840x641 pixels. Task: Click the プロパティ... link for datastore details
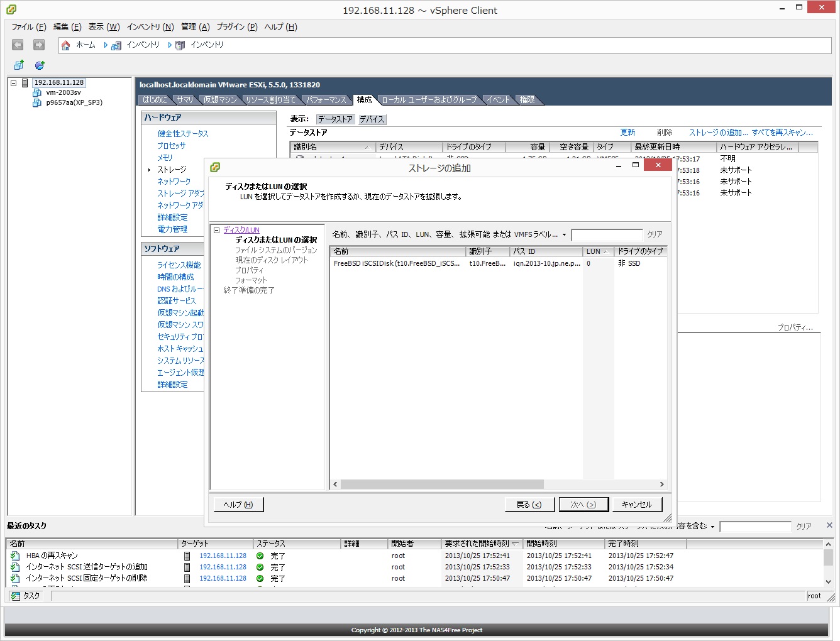coord(795,327)
